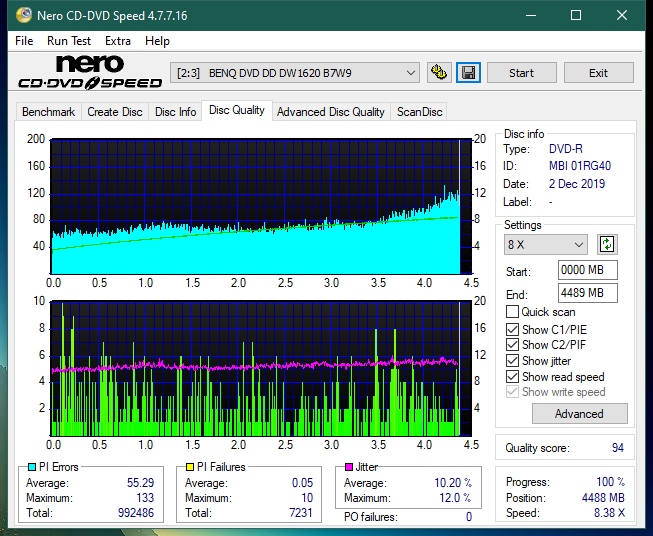Click the Exit button
Screen dimensions: 653x536
pyautogui.click(x=598, y=73)
